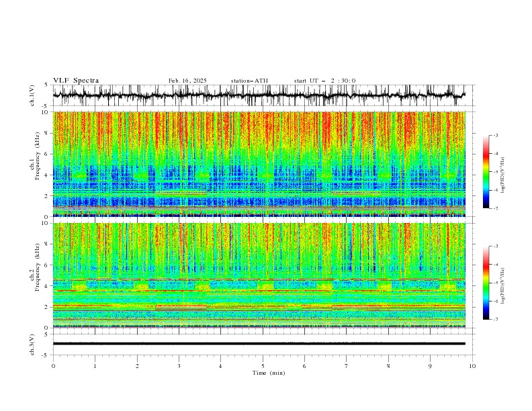The image size is (532, 411).
Task: Click the "ch.1(V)" waveform axis label
Action: tap(32, 95)
